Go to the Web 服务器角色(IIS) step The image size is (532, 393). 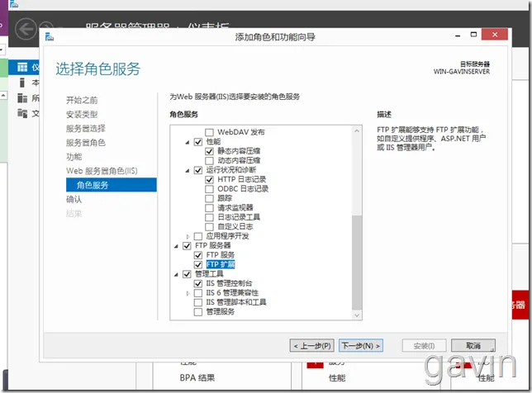click(x=102, y=171)
